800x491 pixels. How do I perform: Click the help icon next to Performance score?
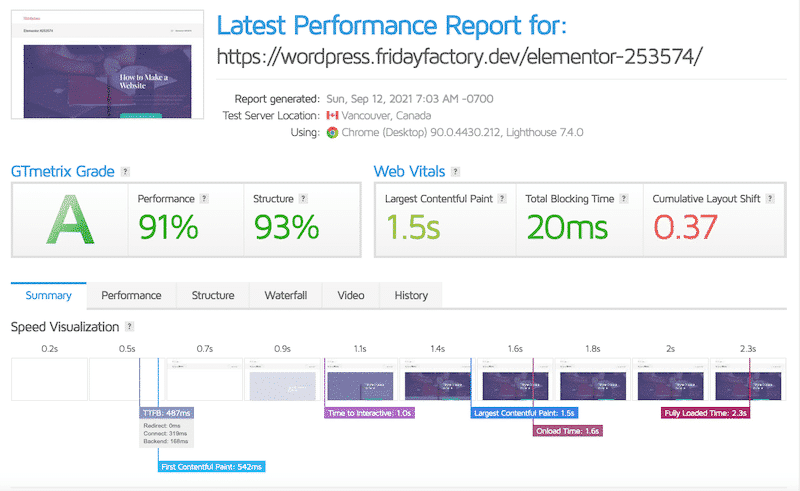point(204,199)
